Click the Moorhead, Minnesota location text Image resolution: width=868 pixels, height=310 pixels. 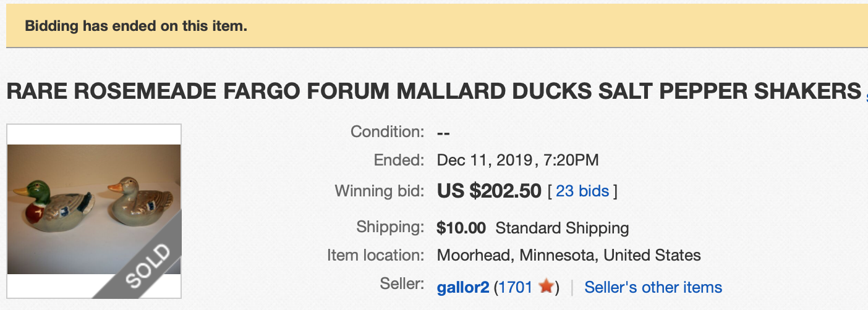click(569, 255)
